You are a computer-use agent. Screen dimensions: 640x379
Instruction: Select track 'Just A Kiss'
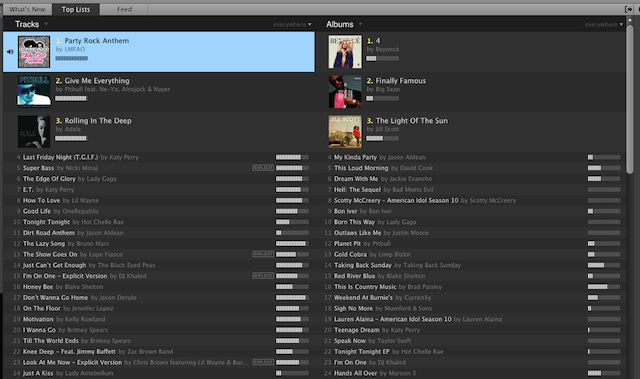38,373
